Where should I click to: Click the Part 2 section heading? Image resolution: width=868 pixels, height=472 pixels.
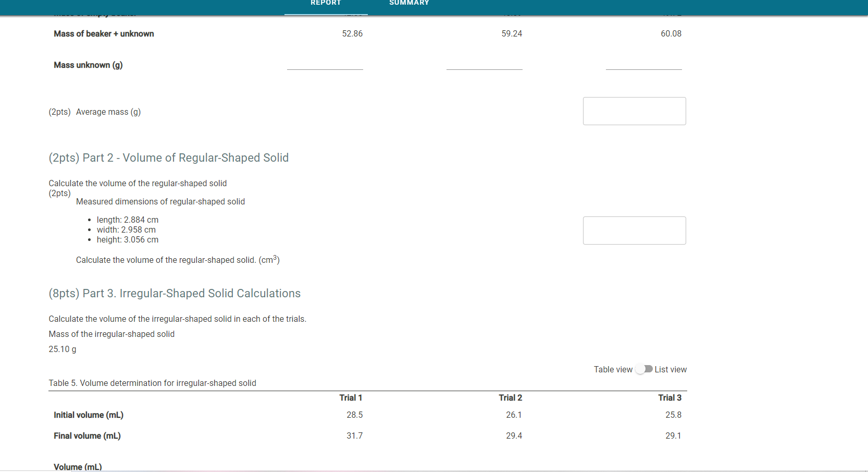[169, 158]
